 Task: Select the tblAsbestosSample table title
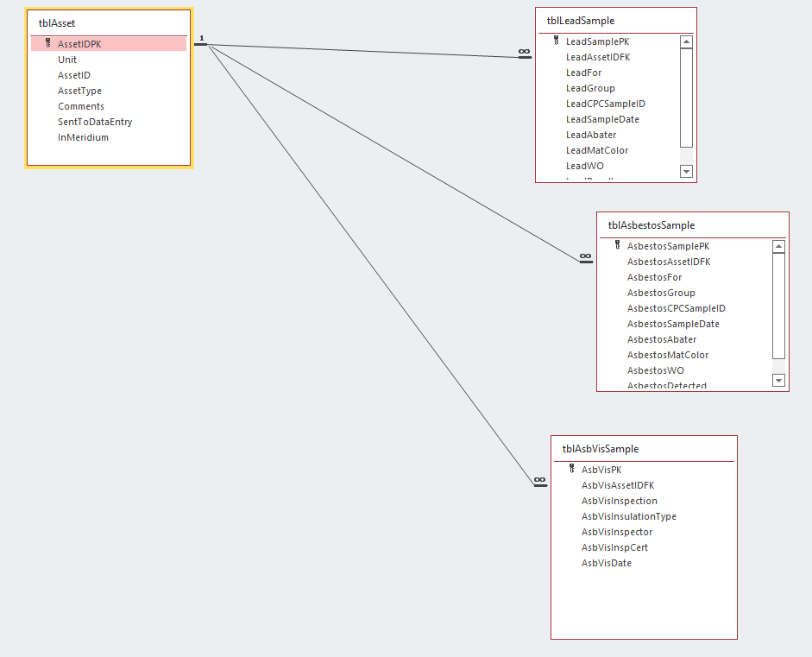click(651, 225)
